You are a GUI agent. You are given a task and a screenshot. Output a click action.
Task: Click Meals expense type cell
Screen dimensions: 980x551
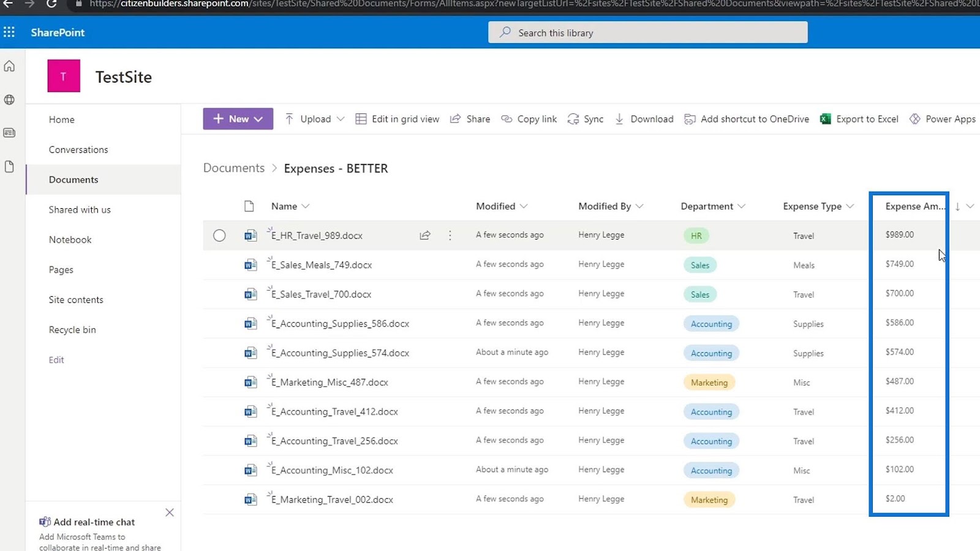804,265
